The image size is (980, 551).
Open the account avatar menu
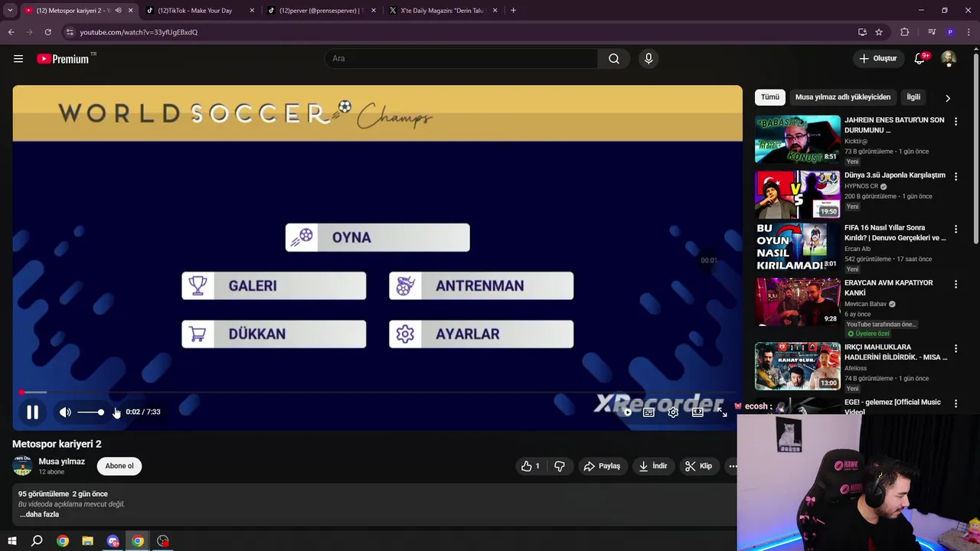(x=949, y=59)
